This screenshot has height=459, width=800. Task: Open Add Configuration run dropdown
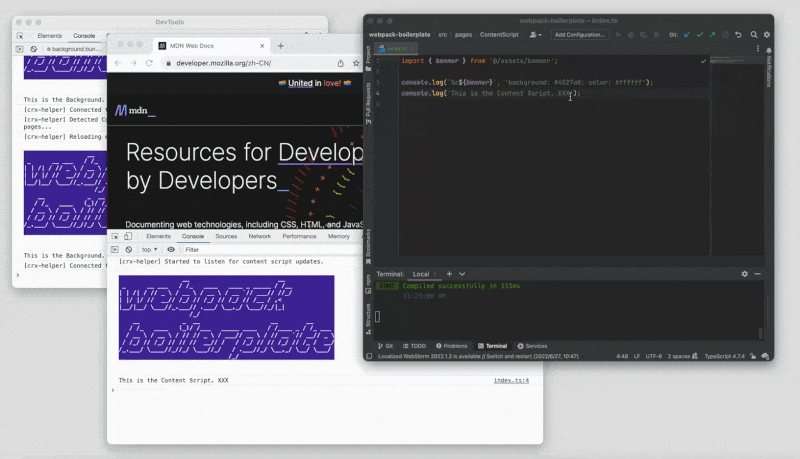[580, 35]
